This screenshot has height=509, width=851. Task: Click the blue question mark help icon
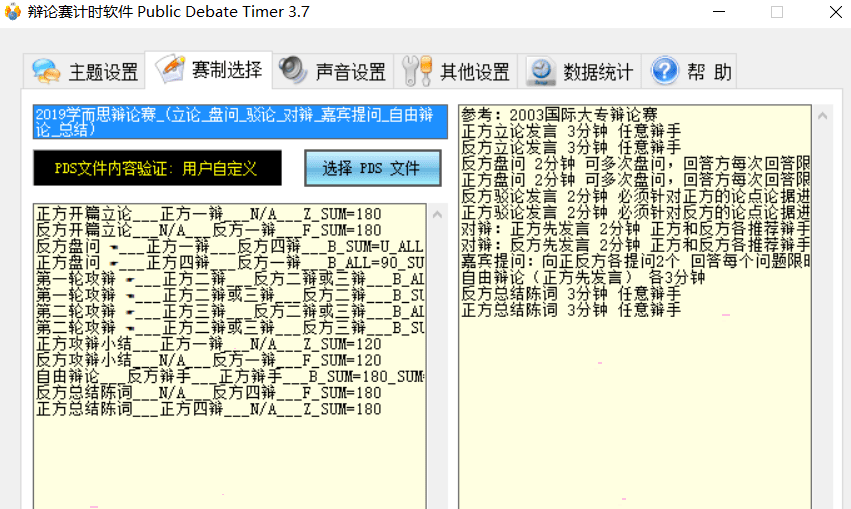pos(665,71)
